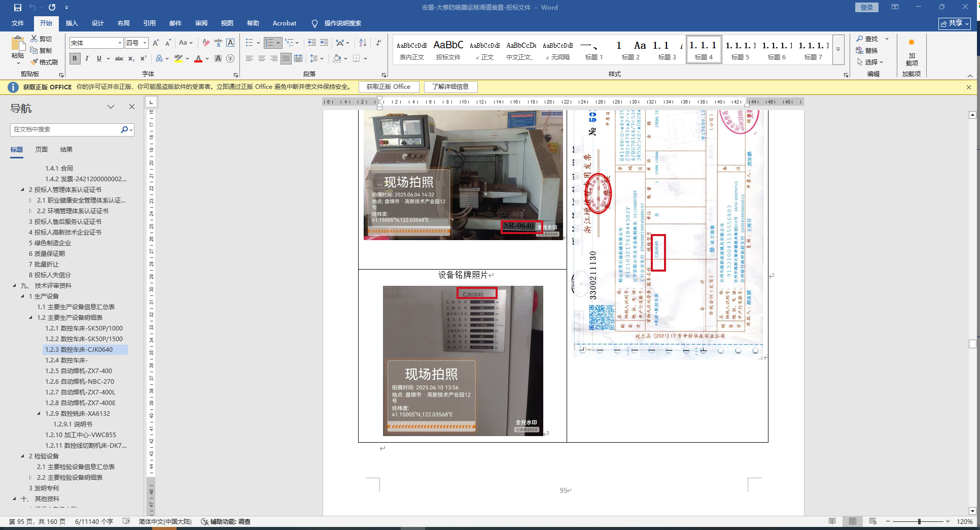Toggle Bold formatting
The height and width of the screenshot is (530, 980).
pyautogui.click(x=75, y=59)
